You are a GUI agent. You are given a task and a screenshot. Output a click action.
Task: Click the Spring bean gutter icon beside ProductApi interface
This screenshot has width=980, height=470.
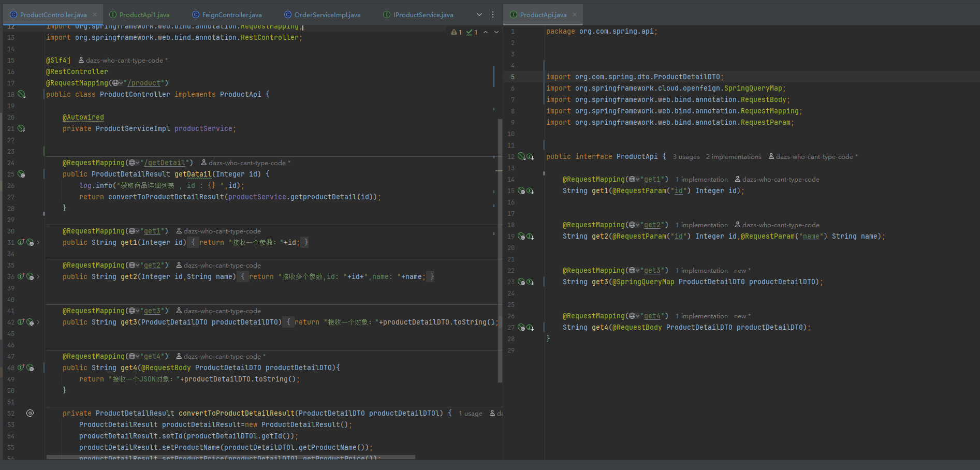pyautogui.click(x=521, y=156)
